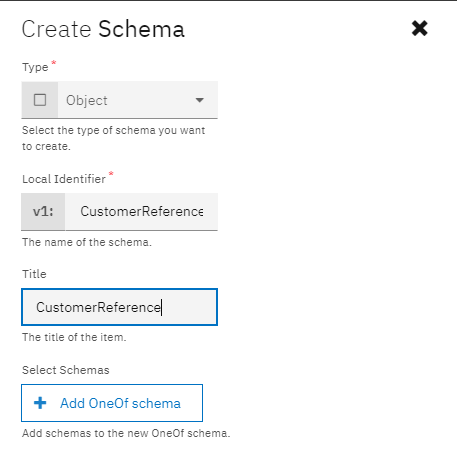Click the Create Schema heading
457x454 pixels.
pyautogui.click(x=103, y=29)
